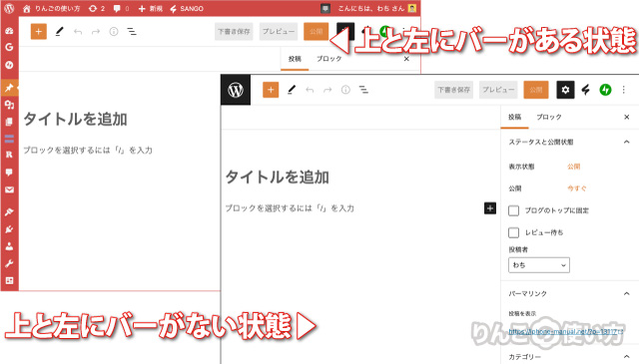Click block placeholder text in right window
Viewport: 639px width, 364px height.
(290, 208)
